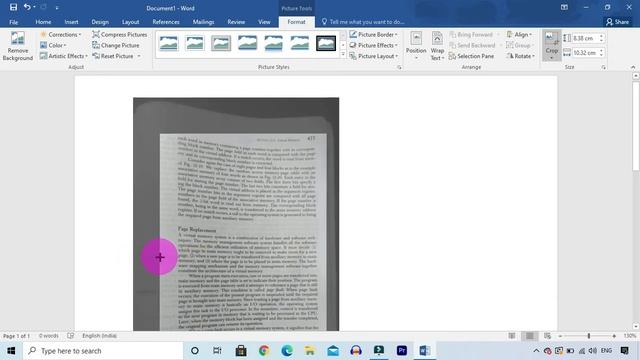The height and width of the screenshot is (360, 640).
Task: Click Change Picture
Action: pyautogui.click(x=116, y=45)
